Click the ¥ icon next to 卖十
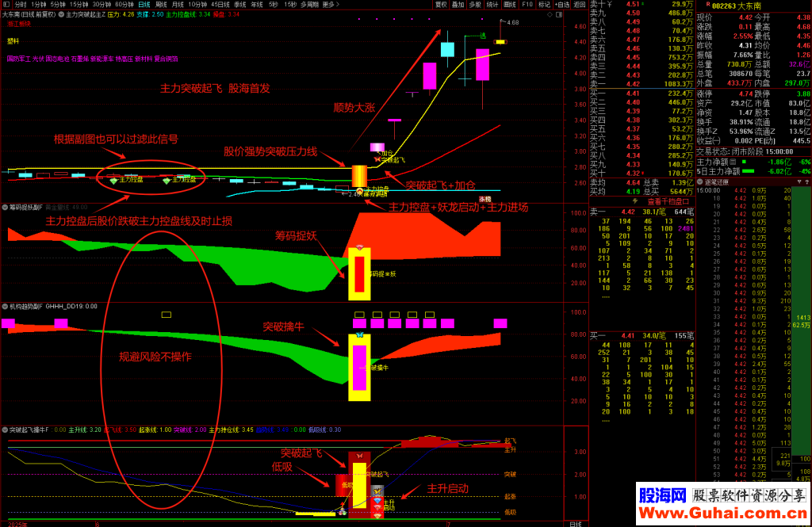The width and height of the screenshot is (812, 527). point(610,4)
